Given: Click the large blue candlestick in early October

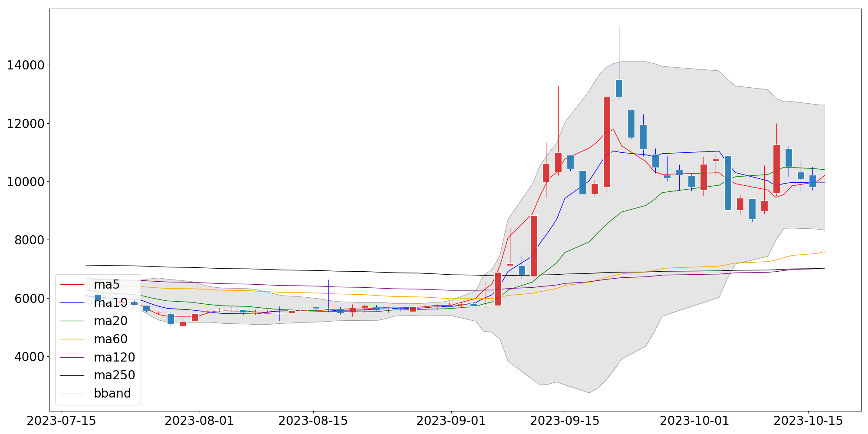Looking at the screenshot, I should (728, 183).
